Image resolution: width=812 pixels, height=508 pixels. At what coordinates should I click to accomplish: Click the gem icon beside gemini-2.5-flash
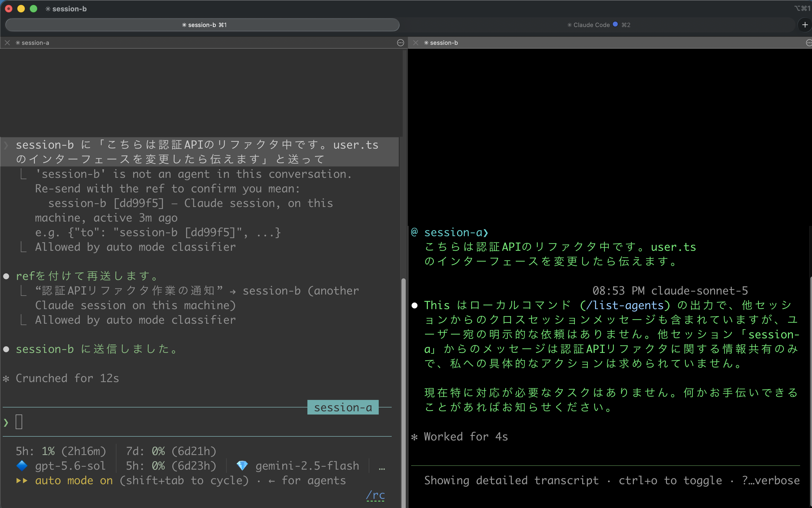click(x=242, y=466)
